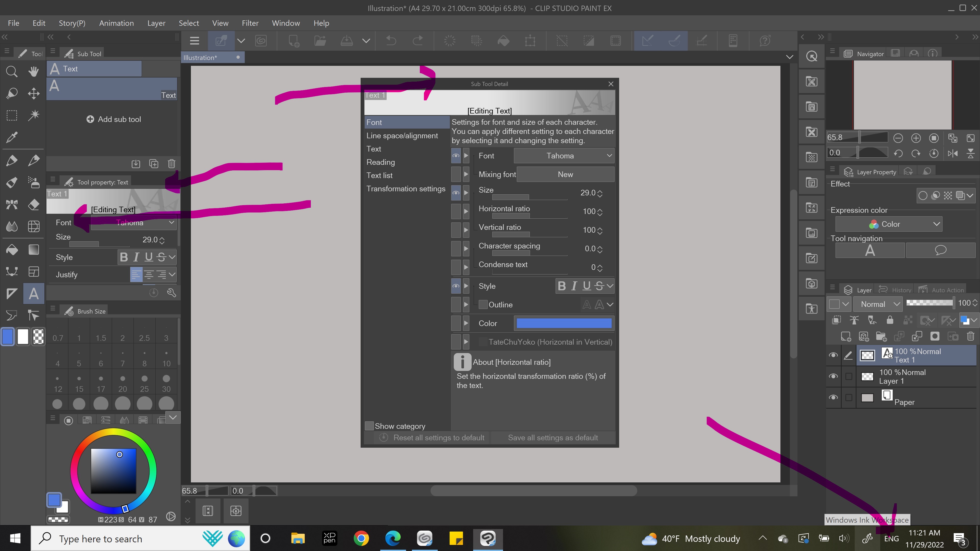
Task: Open Expression color Color dropdown
Action: coord(889,224)
